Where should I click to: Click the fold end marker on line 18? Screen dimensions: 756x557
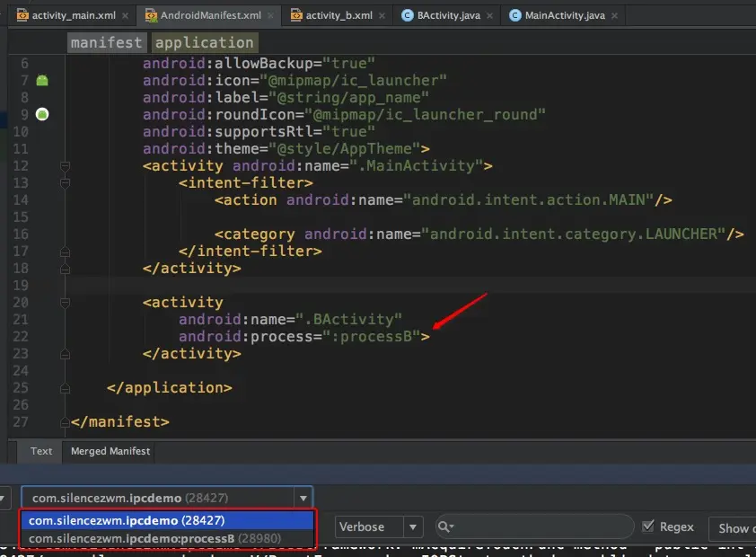pos(65,269)
